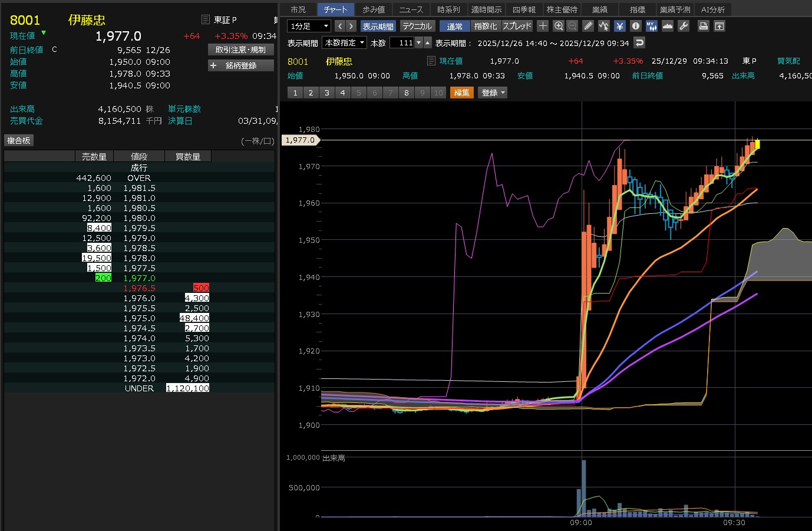The image size is (812, 531).
Task: Open the 本数指定 period type dropdown
Action: [345, 42]
